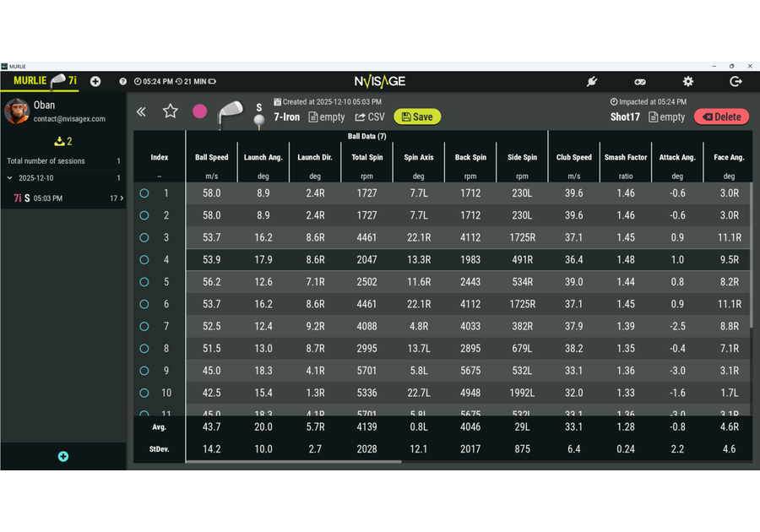Viewport: 760px width, 532px height.
Task: Open the Shot17 empty note
Action: click(667, 117)
